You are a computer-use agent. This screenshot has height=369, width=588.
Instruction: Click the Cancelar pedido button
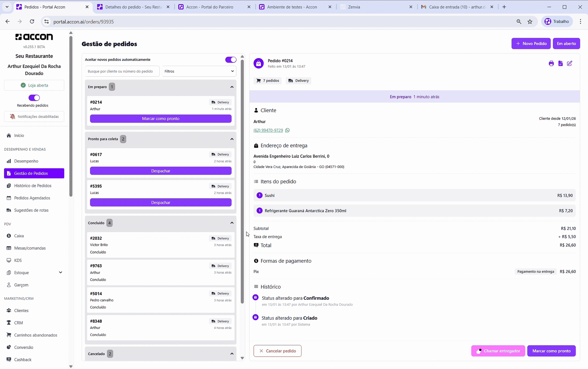277,351
